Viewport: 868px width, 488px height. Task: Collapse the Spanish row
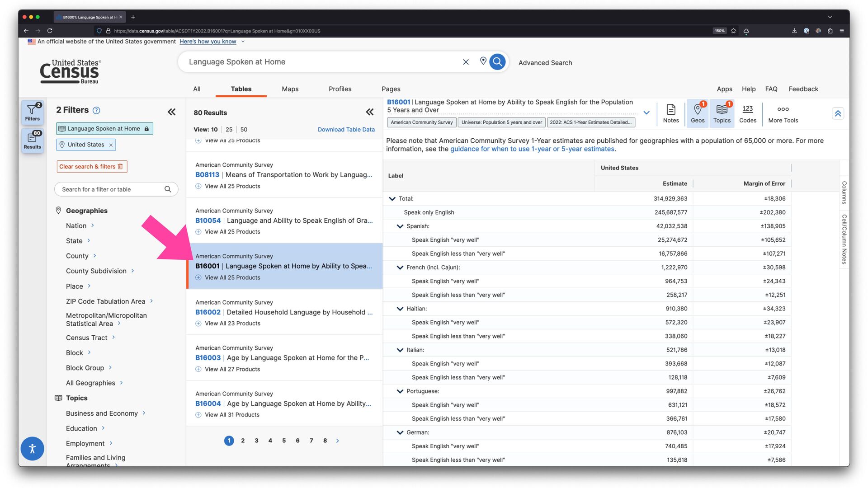tap(400, 226)
